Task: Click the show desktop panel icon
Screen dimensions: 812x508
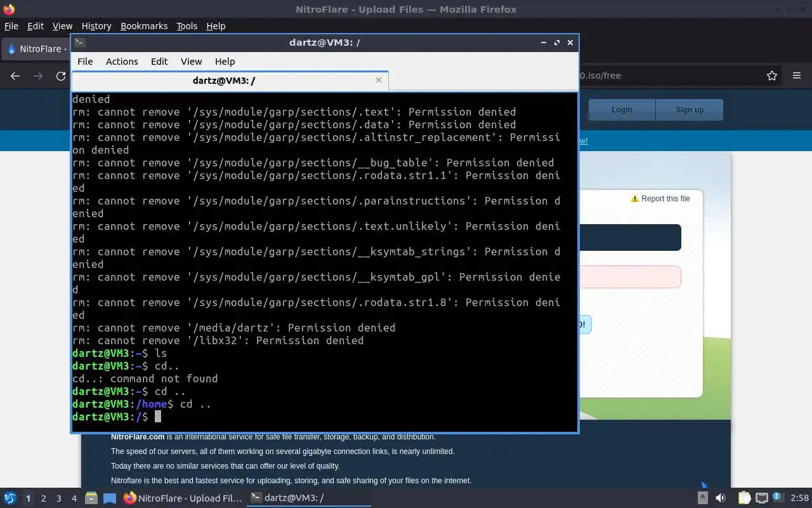Action: coord(110,498)
